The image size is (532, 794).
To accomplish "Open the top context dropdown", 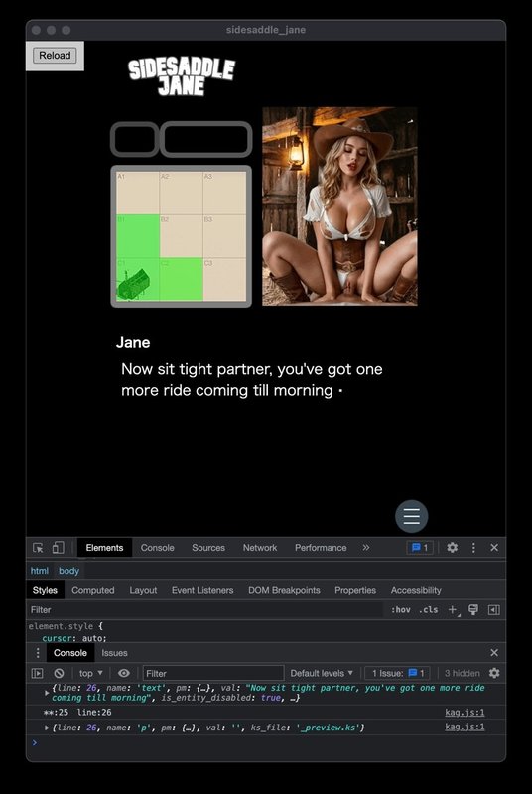I will (x=91, y=673).
